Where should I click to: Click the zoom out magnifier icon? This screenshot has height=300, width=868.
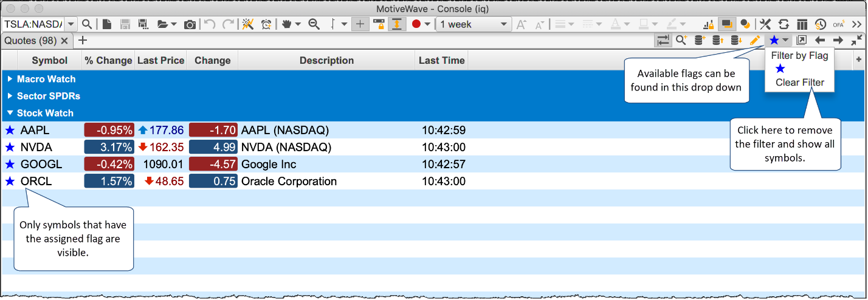[x=314, y=24]
